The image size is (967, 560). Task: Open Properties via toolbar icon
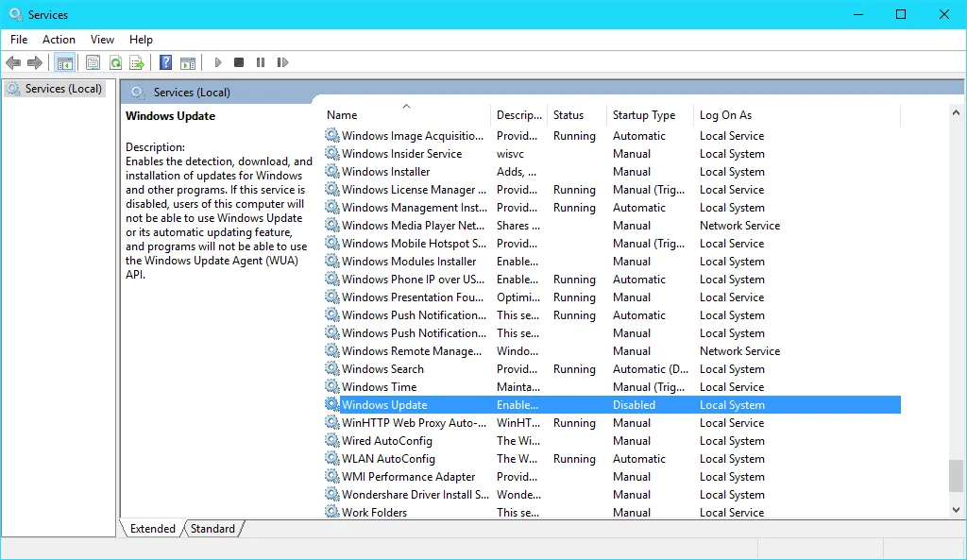(93, 63)
